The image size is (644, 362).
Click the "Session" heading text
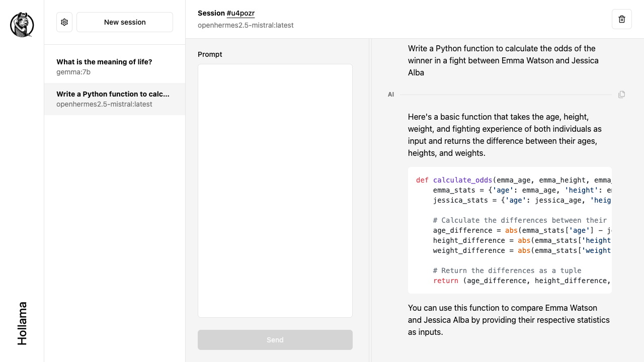(x=211, y=13)
